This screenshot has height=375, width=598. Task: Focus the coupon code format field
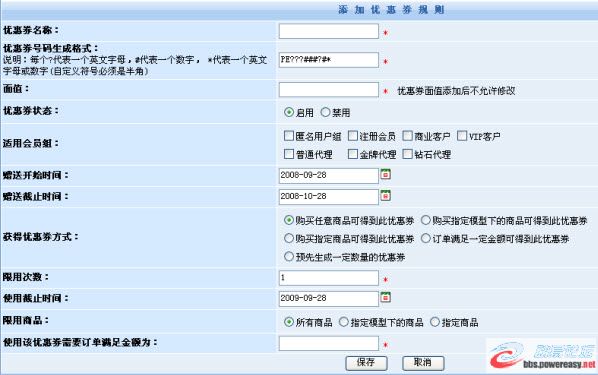pyautogui.click(x=329, y=60)
